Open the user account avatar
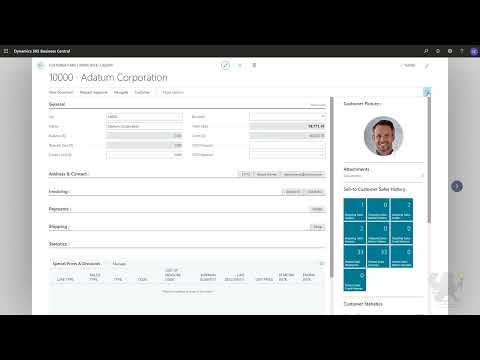The image size is (480, 360). (474, 51)
